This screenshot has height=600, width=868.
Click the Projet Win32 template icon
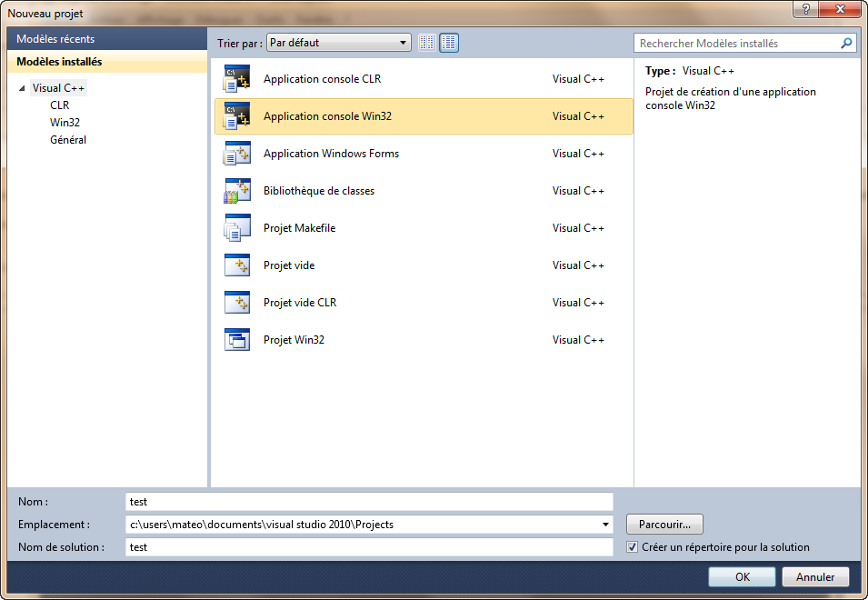pos(236,340)
